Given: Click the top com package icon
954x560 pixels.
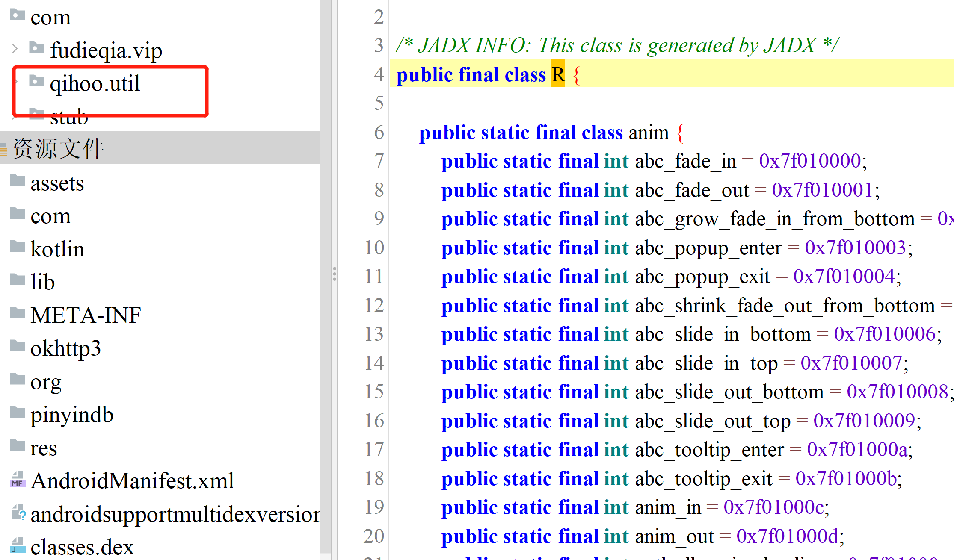Looking at the screenshot, I should tap(17, 15).
